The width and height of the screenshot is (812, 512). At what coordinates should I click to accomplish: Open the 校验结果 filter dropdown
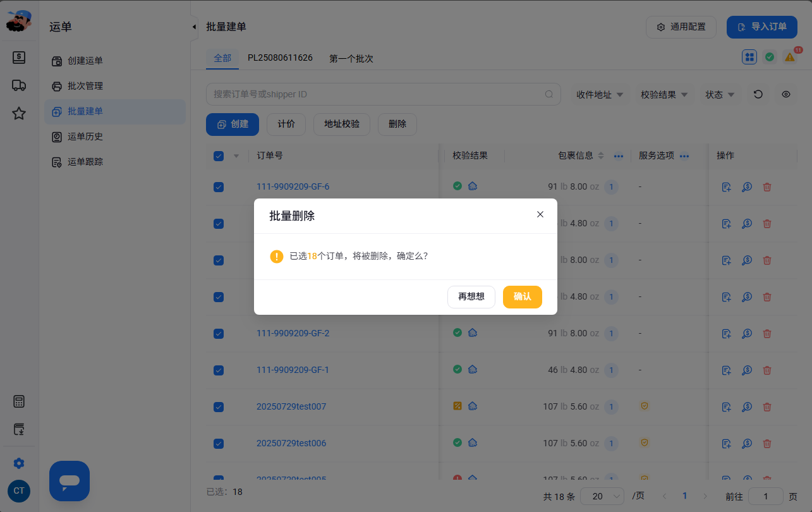pos(664,94)
